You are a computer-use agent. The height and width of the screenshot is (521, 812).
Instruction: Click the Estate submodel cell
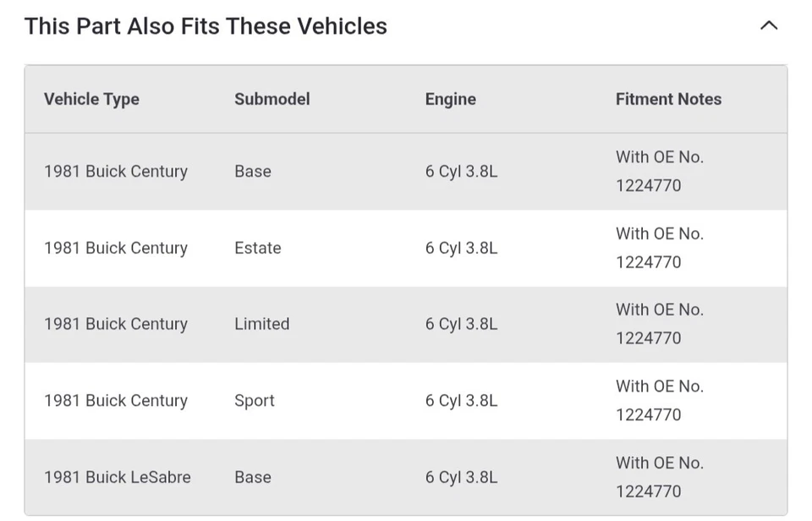tap(257, 249)
